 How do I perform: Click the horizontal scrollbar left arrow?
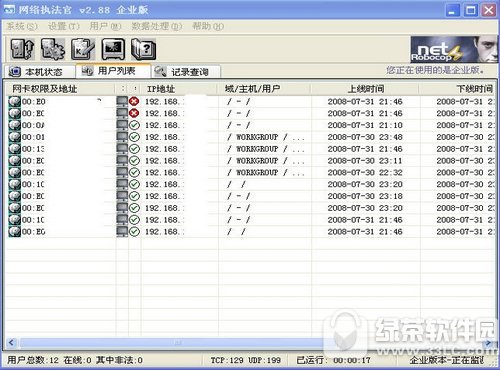[12, 342]
